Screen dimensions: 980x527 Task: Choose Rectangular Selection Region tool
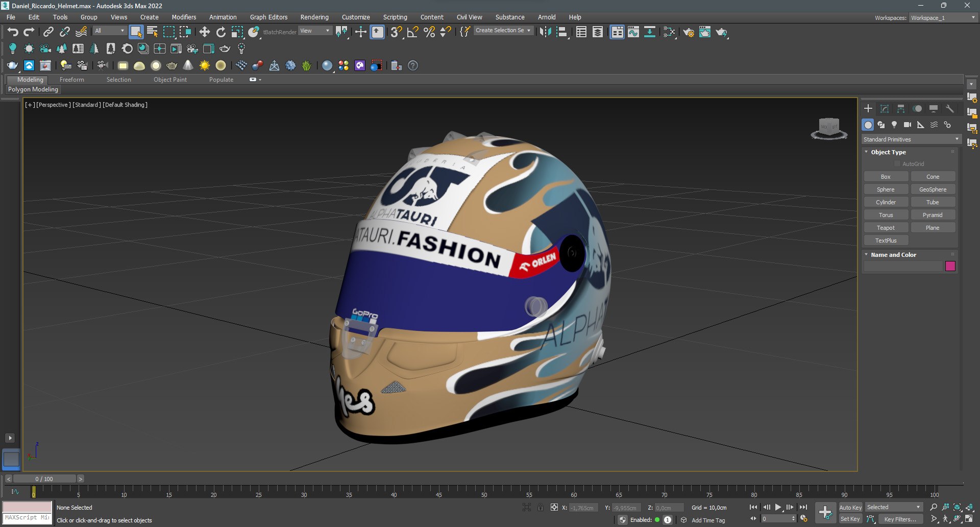coord(168,32)
